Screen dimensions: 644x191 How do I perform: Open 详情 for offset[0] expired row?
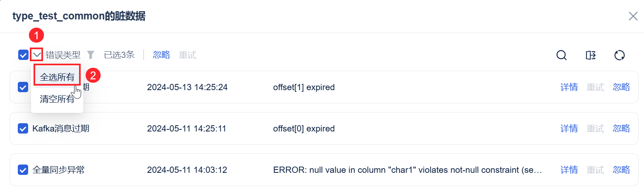coord(569,129)
